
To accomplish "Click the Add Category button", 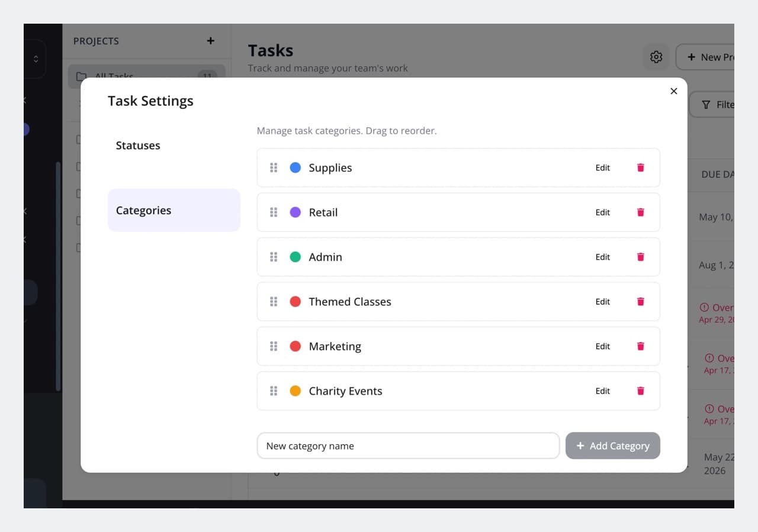I will click(x=613, y=446).
